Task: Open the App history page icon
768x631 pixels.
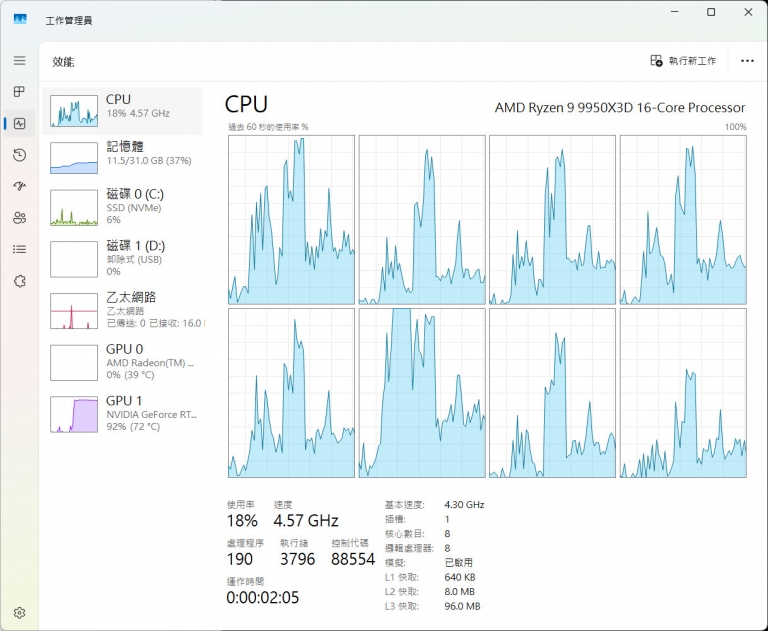Action: 19,155
